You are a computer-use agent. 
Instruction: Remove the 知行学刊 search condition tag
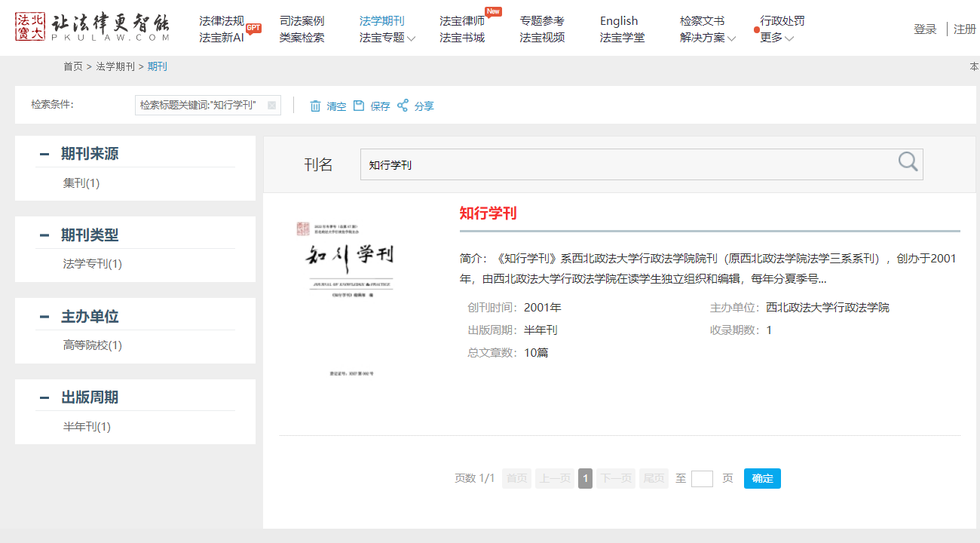[271, 106]
